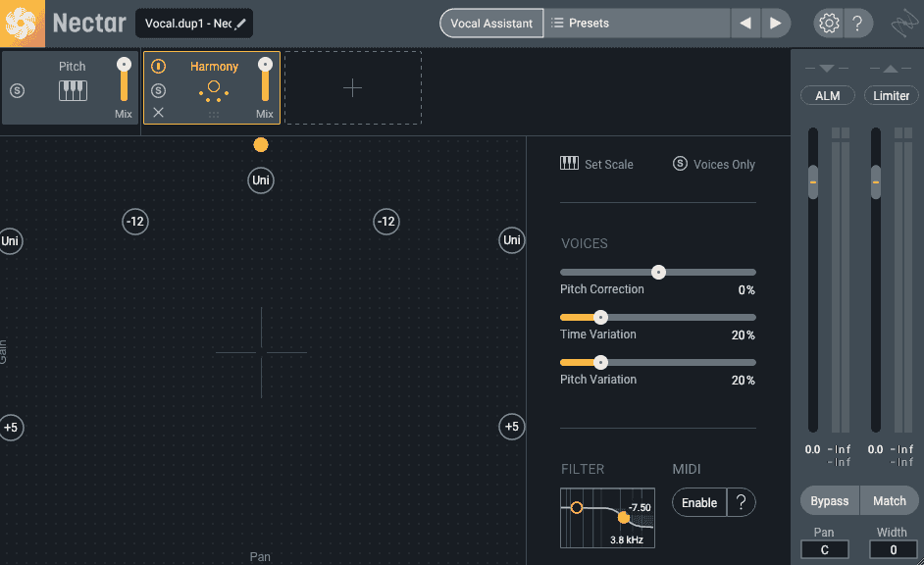Image resolution: width=924 pixels, height=565 pixels.
Task: Toggle Voices Only solo
Action: coord(680,164)
